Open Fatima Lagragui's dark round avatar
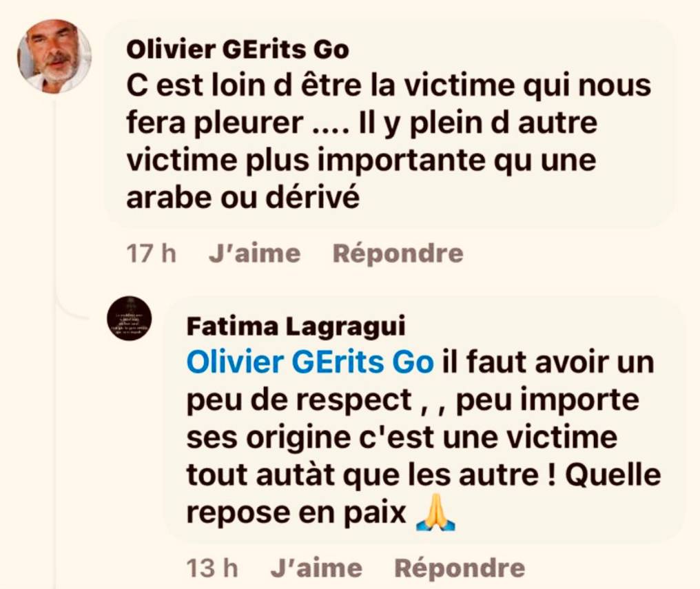Image resolution: width=700 pixels, height=589 pixels. tap(130, 318)
